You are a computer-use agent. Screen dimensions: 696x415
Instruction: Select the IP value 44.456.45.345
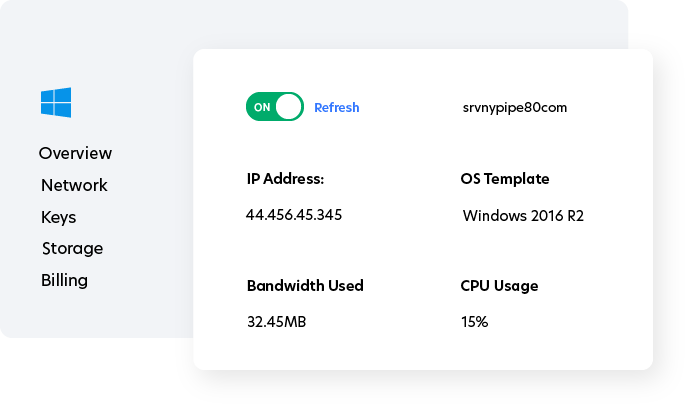point(294,214)
